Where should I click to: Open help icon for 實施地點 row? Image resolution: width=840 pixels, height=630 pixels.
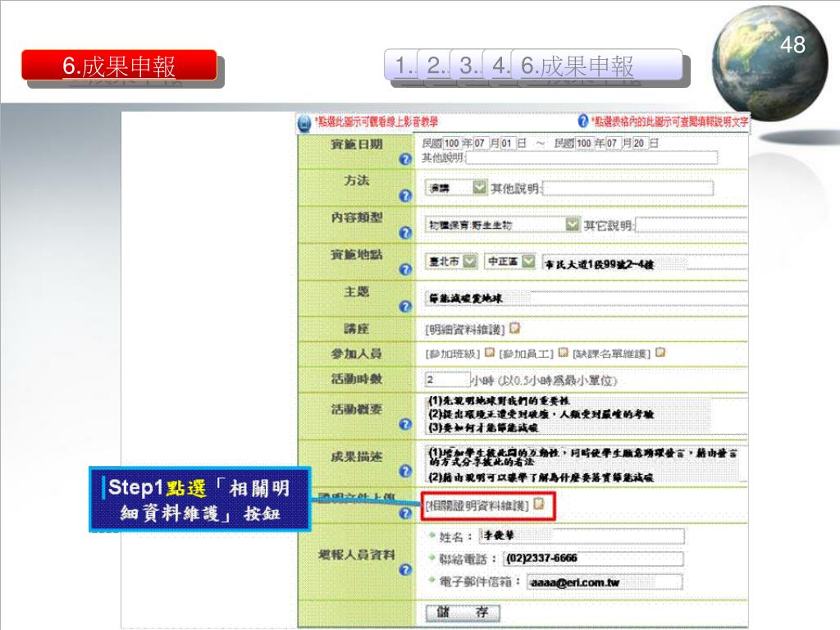(x=405, y=269)
